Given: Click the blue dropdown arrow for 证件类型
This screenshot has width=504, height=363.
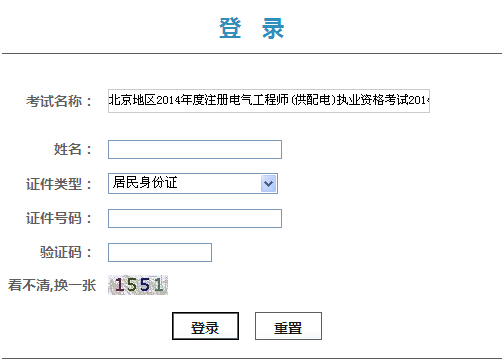Looking at the screenshot, I should pos(269,183).
